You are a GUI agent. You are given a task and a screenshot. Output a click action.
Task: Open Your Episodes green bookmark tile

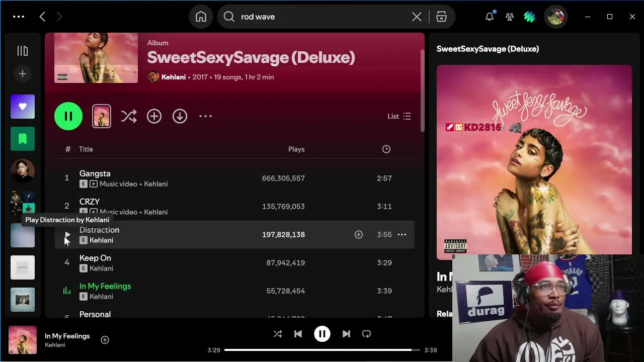(23, 139)
